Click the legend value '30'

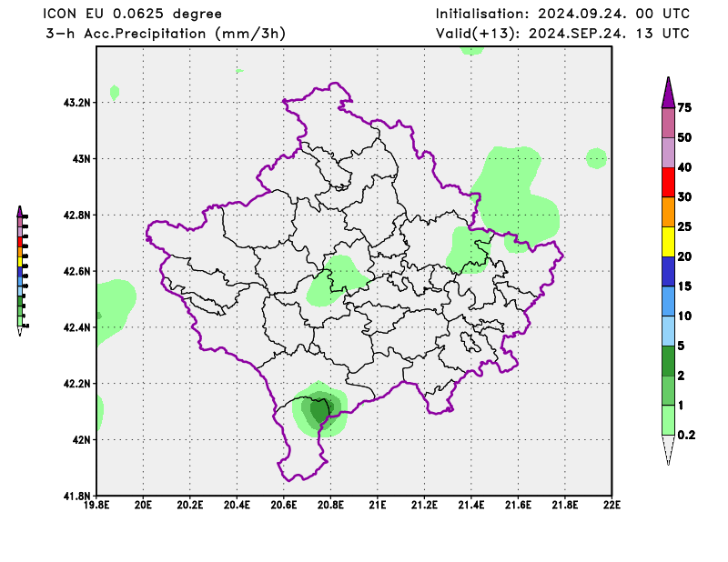(x=684, y=196)
